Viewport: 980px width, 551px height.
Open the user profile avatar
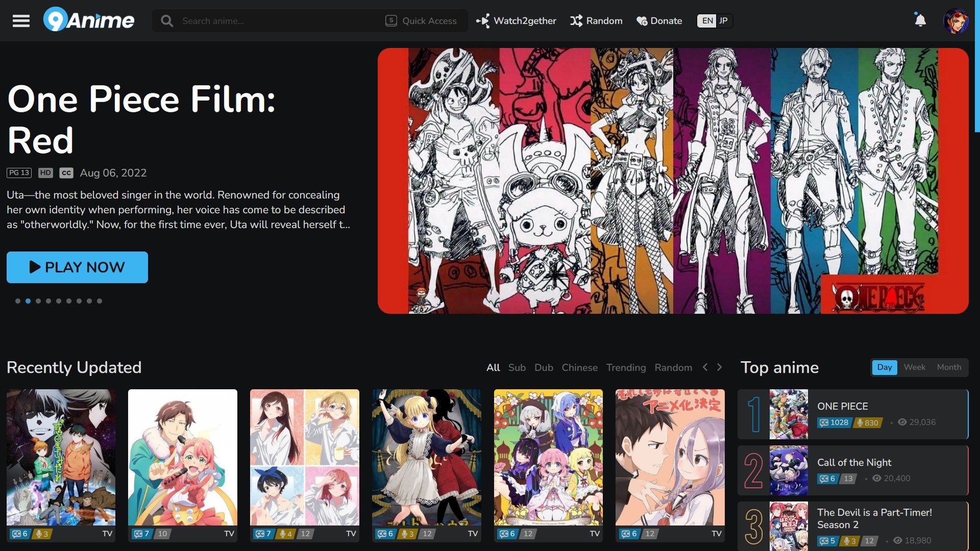point(955,21)
